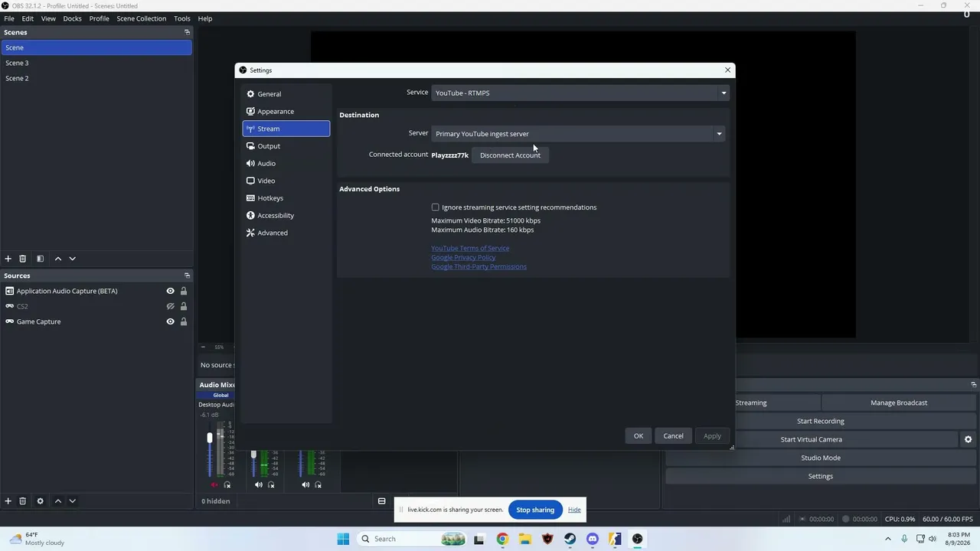This screenshot has width=980, height=551.
Task: Click the Desktop Audio volume slider handle
Action: 210,439
